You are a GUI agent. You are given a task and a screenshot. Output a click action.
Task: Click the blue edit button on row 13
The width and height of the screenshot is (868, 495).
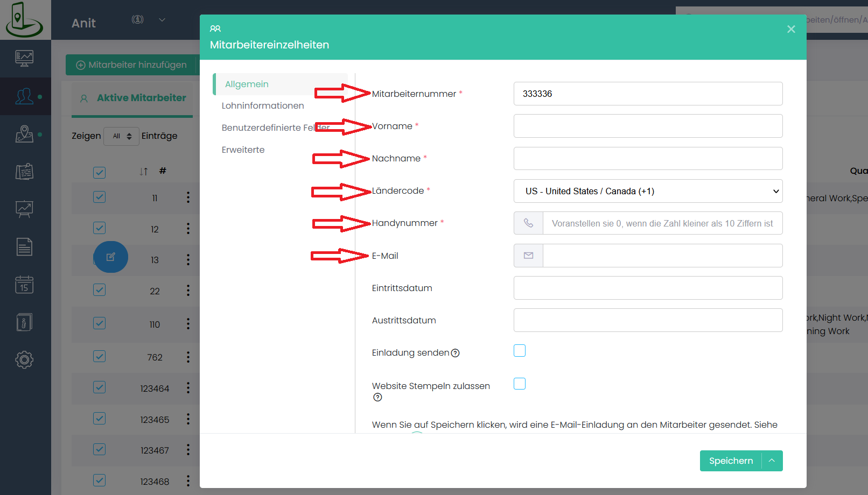(111, 257)
